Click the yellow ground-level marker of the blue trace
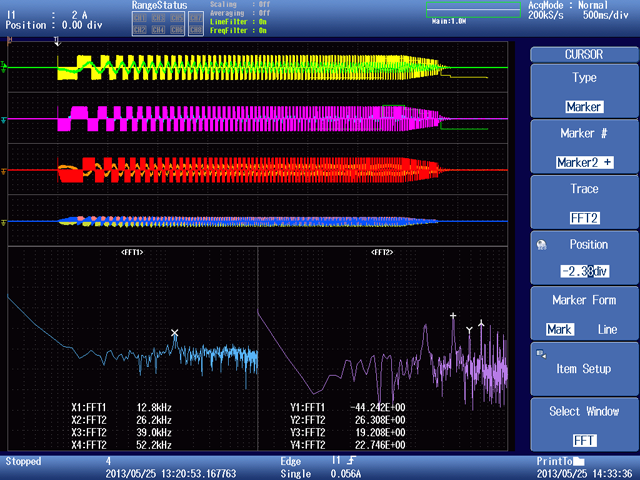 coord(4,223)
